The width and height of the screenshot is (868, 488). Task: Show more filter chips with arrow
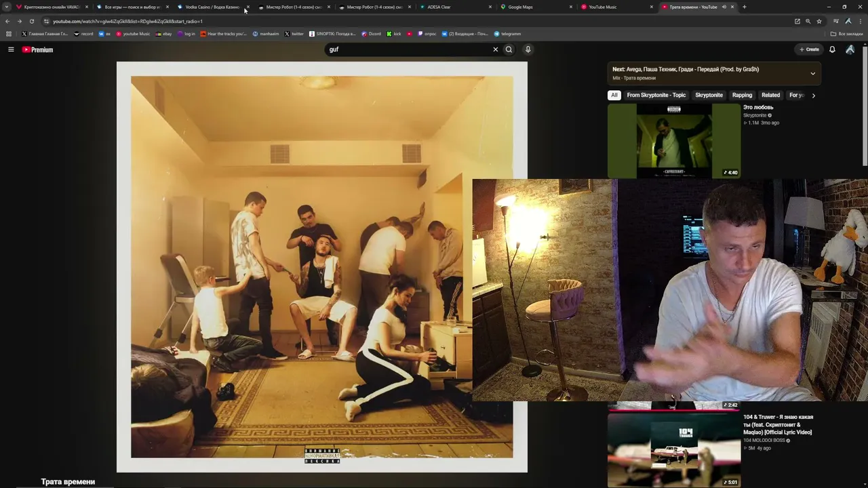[813, 96]
